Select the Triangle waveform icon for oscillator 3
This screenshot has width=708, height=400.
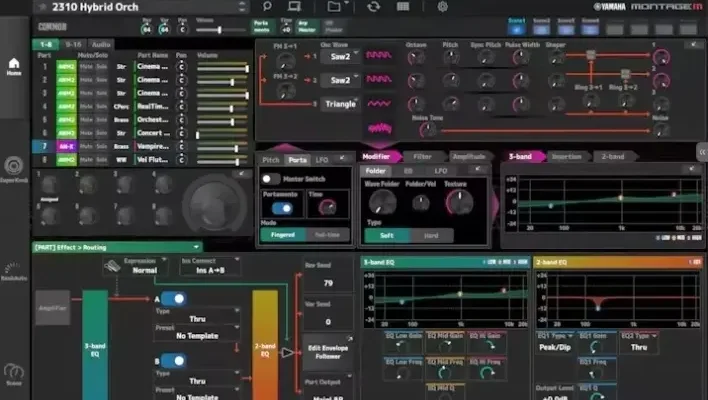coord(379,103)
